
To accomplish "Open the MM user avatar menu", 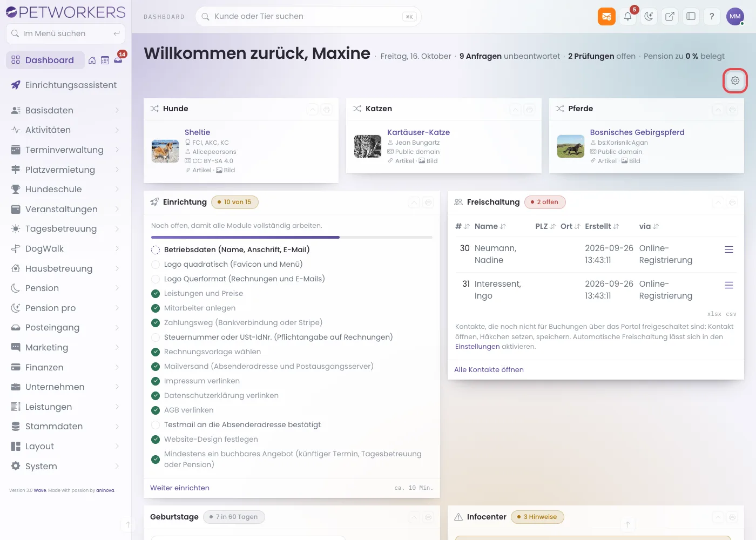I will [735, 16].
